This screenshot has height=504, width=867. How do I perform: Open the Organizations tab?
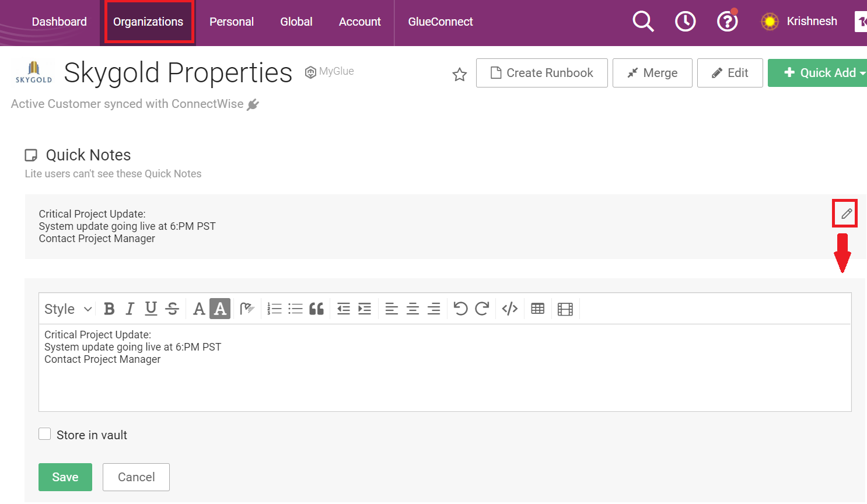pos(148,22)
